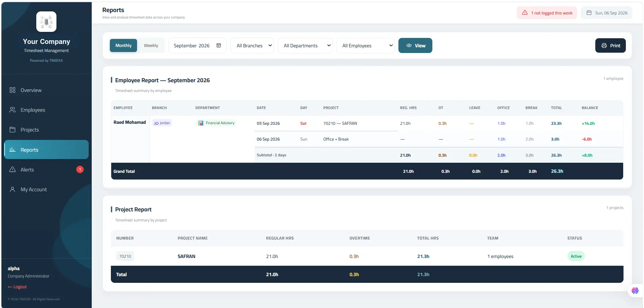Click the Reports bar chart icon
Screen dimensions: 644x308
click(12, 150)
